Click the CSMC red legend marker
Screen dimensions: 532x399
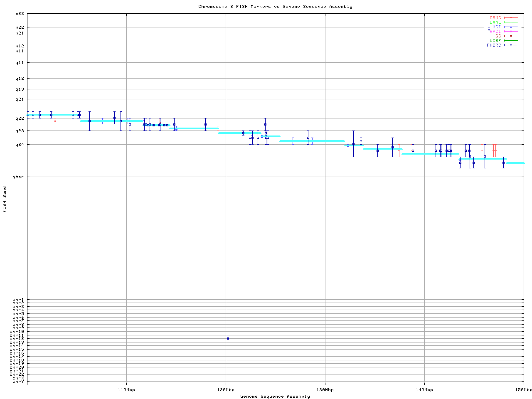pyautogui.click(x=511, y=18)
